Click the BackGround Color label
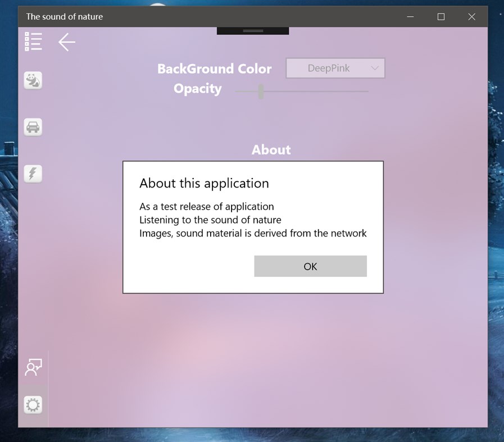The image size is (504, 442). coord(215,69)
